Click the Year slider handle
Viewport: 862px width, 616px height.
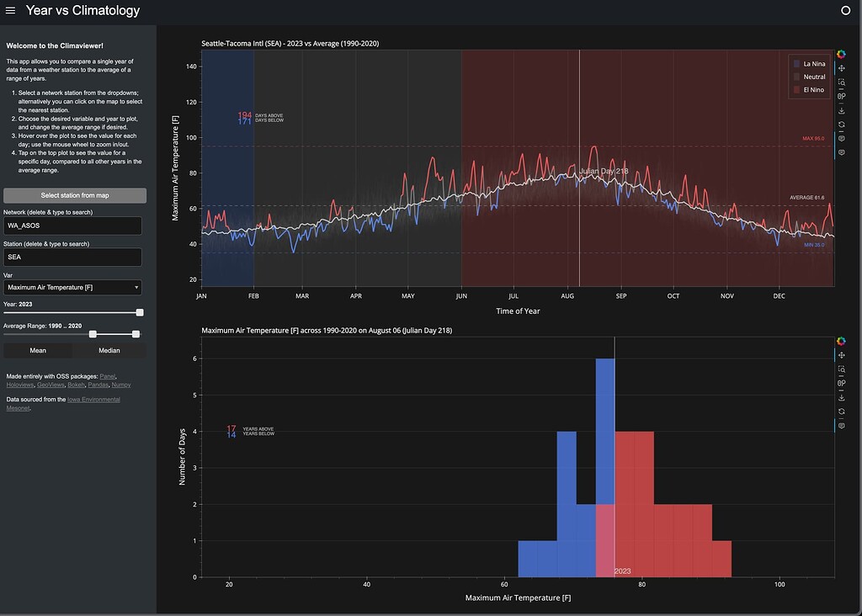click(x=140, y=312)
